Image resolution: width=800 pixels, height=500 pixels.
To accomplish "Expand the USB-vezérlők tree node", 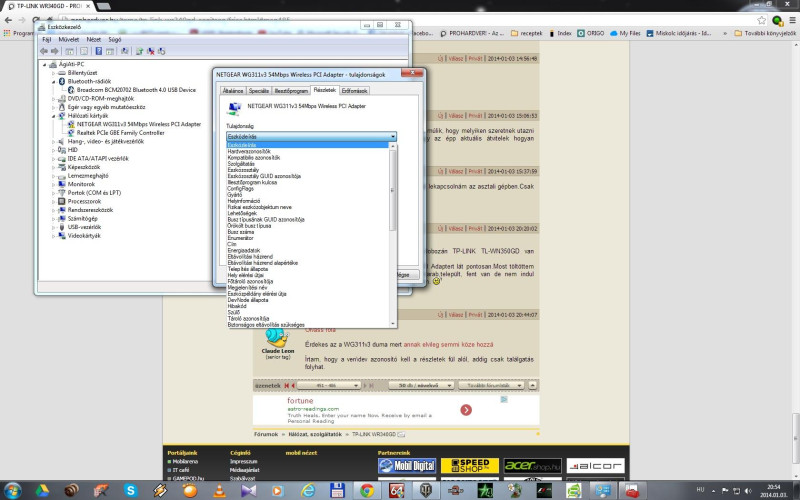I will pos(53,227).
